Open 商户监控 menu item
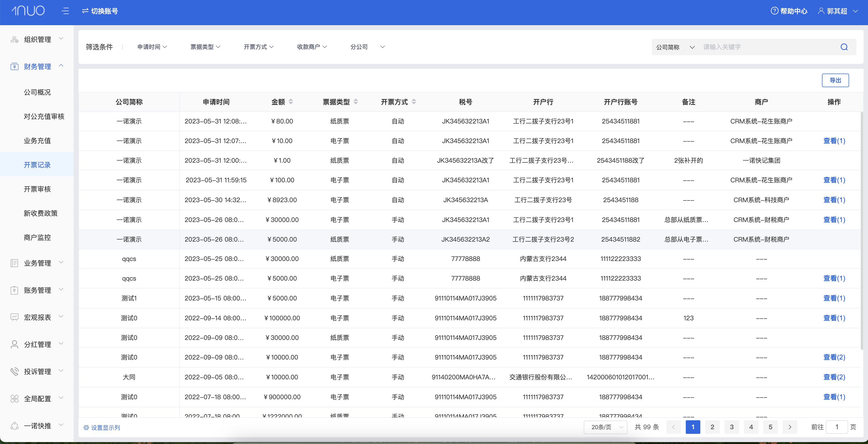The image size is (868, 444). [x=37, y=237]
